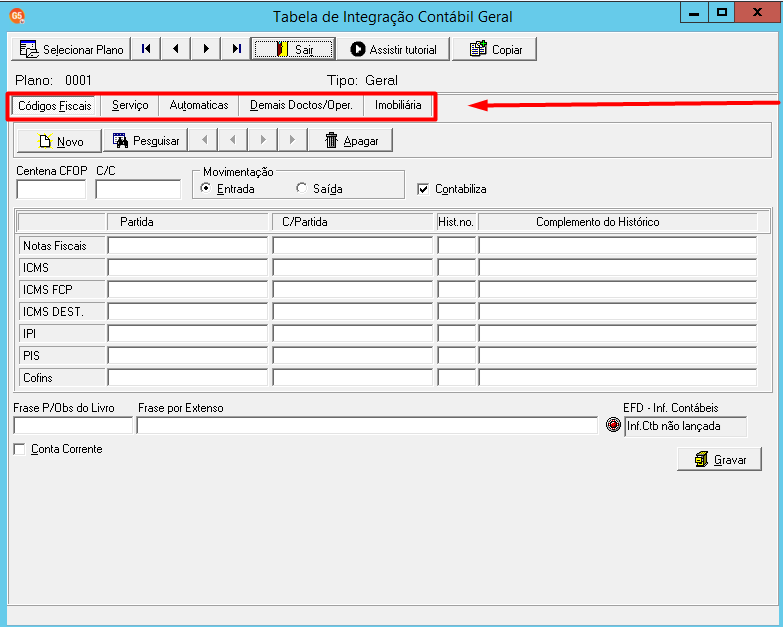The height and width of the screenshot is (627, 783).
Task: Click the C/C input field
Action: click(138, 190)
